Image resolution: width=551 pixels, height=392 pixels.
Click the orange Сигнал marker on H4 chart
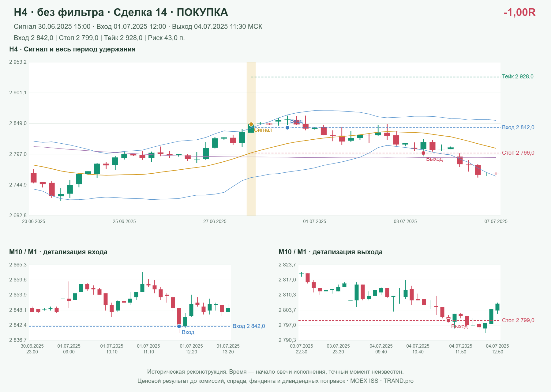tap(251, 124)
